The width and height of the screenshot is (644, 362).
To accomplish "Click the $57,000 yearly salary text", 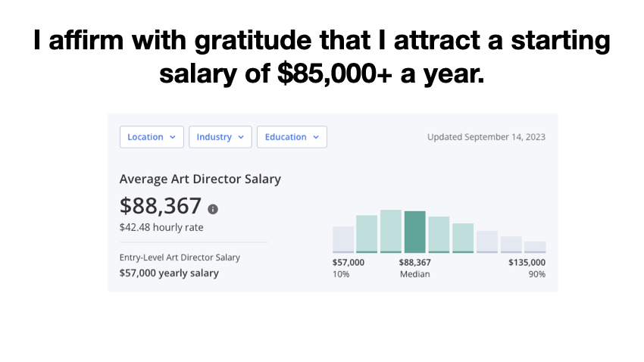I will [169, 273].
